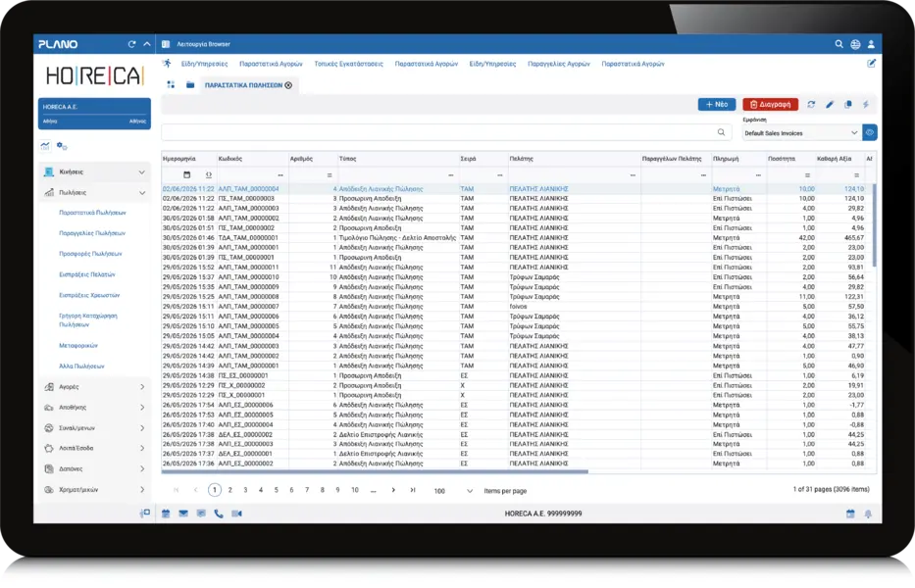Open Παραγγελίες Πωλήσεων in the sidebar
The width and height of the screenshot is (915, 588).
(x=92, y=233)
